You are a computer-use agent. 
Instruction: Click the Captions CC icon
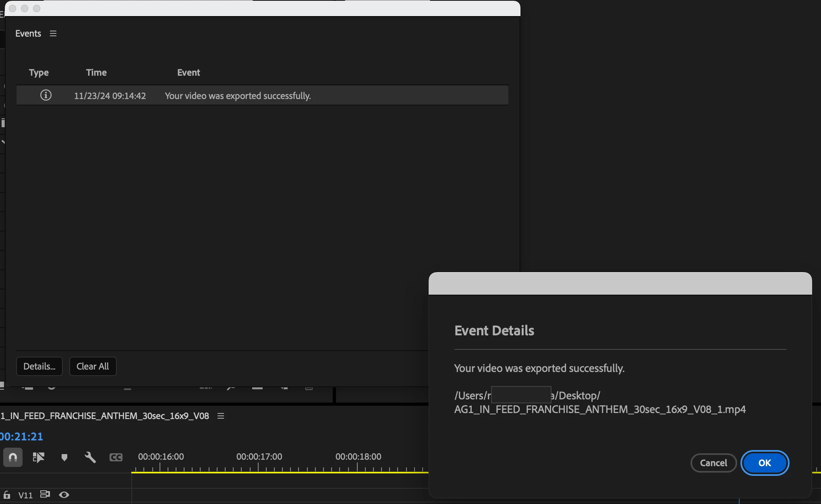pyautogui.click(x=116, y=457)
